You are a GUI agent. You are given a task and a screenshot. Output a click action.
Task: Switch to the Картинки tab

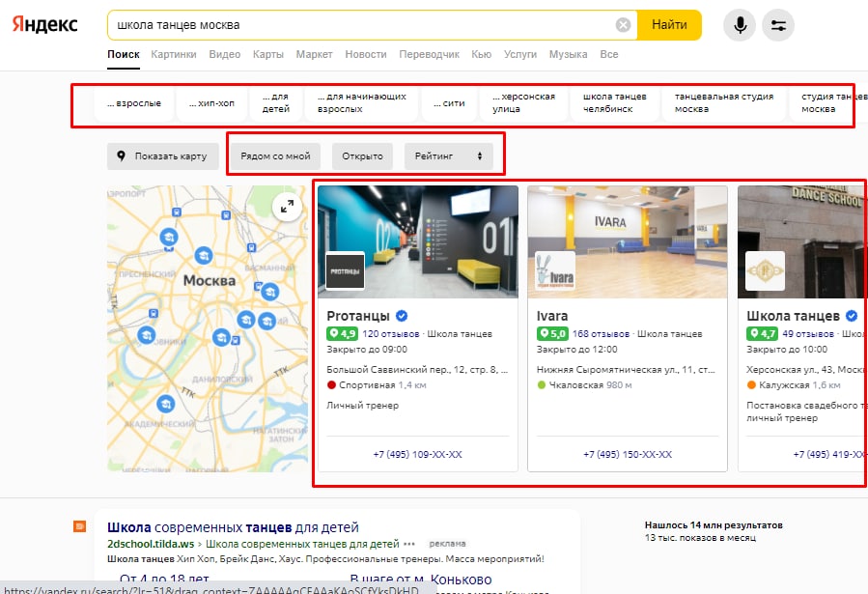click(x=174, y=54)
